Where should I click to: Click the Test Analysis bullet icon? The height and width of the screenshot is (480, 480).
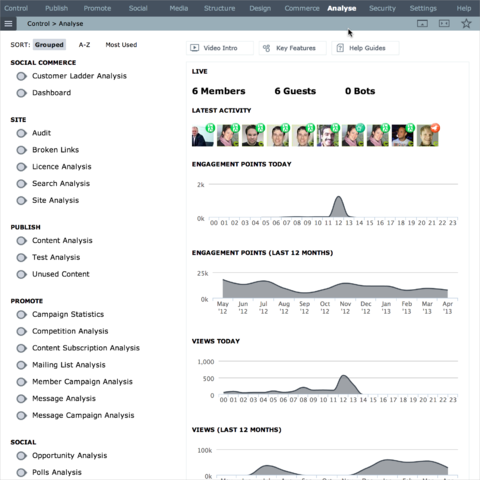point(22,257)
